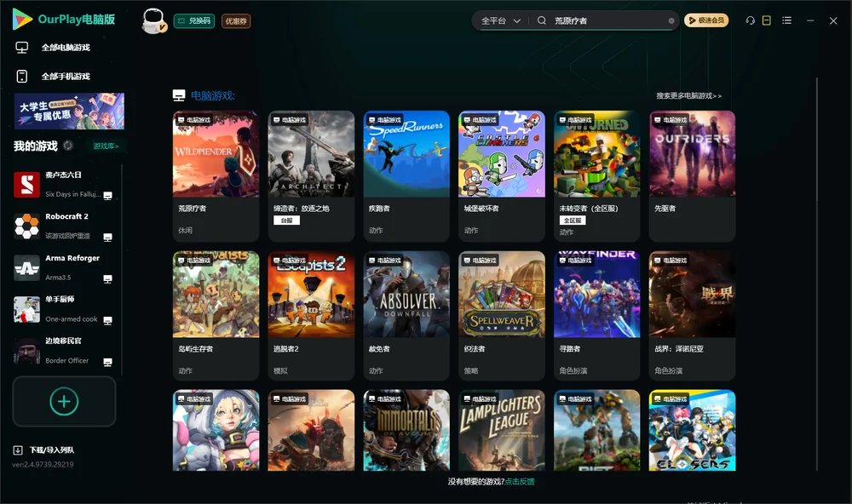Open the Lamplighters League game card
This screenshot has width=852, height=504.
[502, 430]
